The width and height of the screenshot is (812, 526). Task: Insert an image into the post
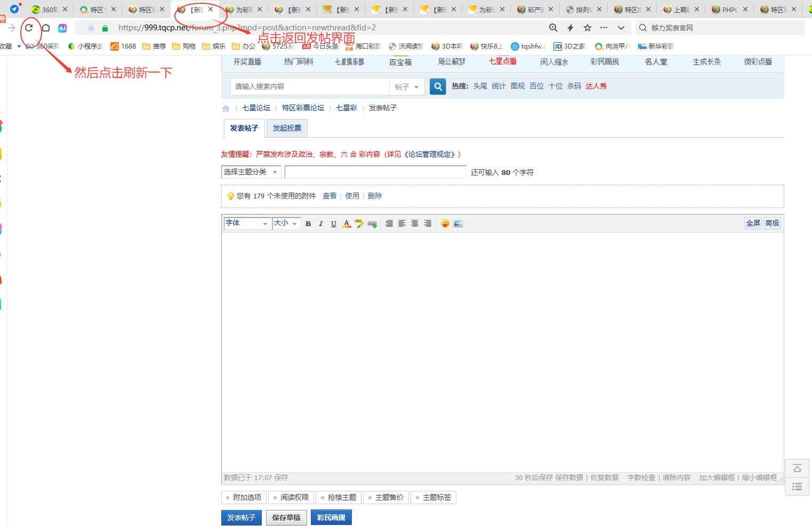point(458,224)
